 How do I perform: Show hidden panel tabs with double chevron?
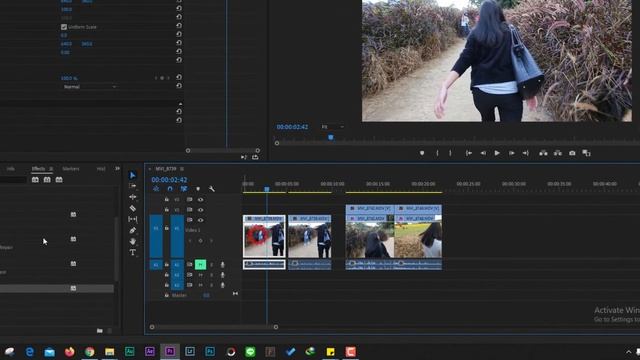(x=118, y=169)
